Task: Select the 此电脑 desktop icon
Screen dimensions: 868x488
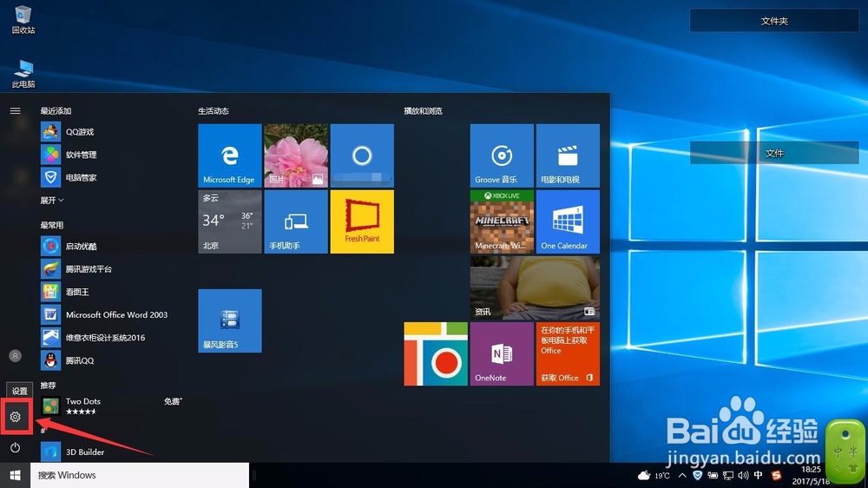Action: click(x=23, y=74)
